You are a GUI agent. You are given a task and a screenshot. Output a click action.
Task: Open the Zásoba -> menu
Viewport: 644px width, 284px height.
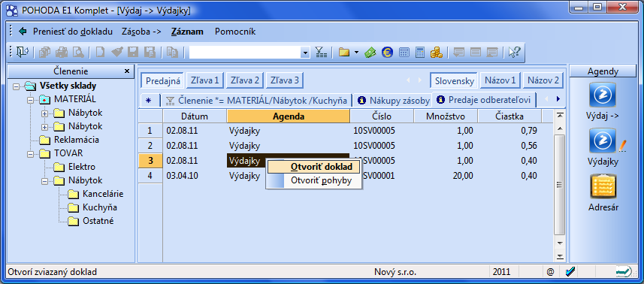click(x=141, y=32)
